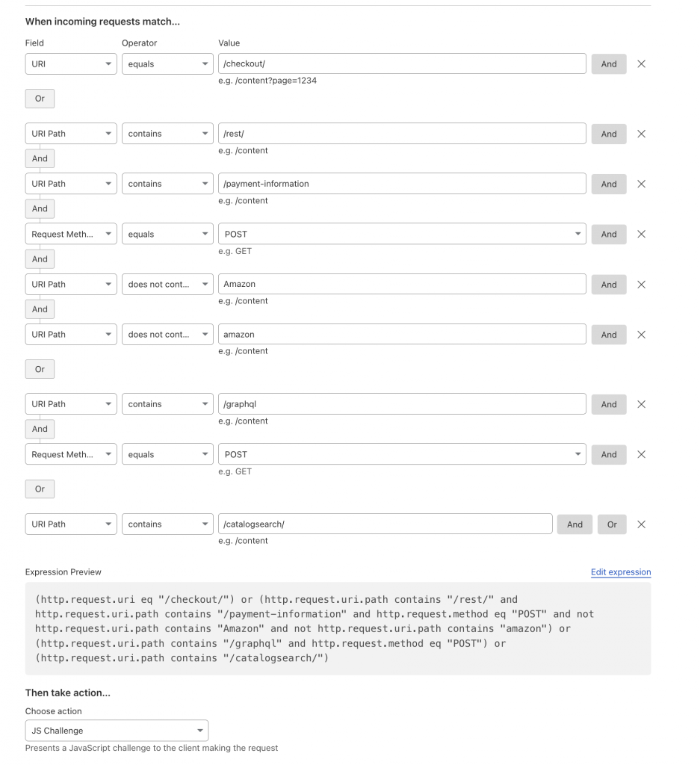Click the And connector under /rest/ row
The width and height of the screenshot is (700, 765).
click(39, 158)
